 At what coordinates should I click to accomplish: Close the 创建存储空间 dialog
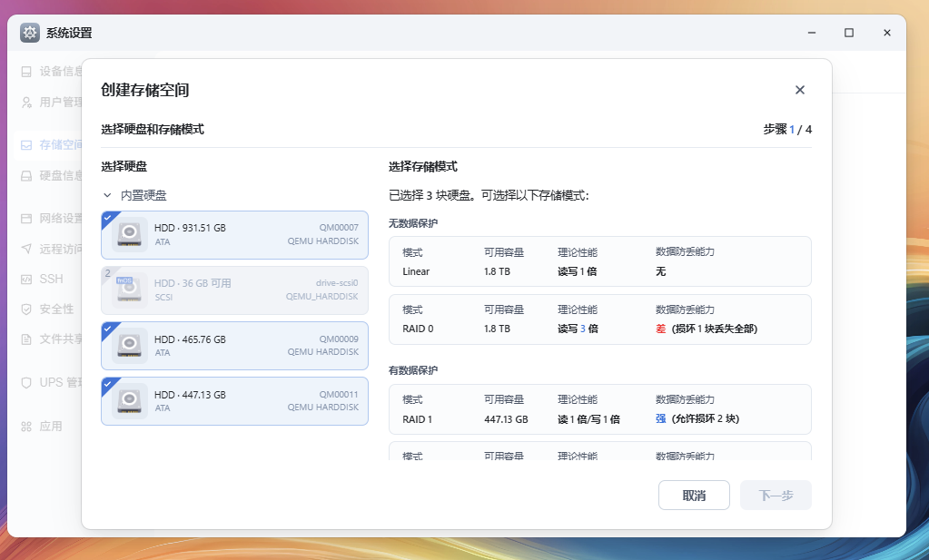pyautogui.click(x=800, y=90)
